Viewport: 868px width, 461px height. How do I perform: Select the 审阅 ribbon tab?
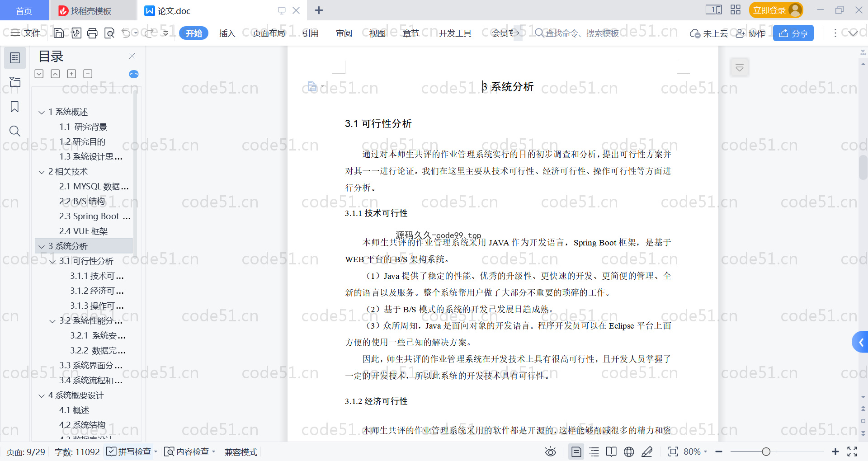tap(344, 33)
